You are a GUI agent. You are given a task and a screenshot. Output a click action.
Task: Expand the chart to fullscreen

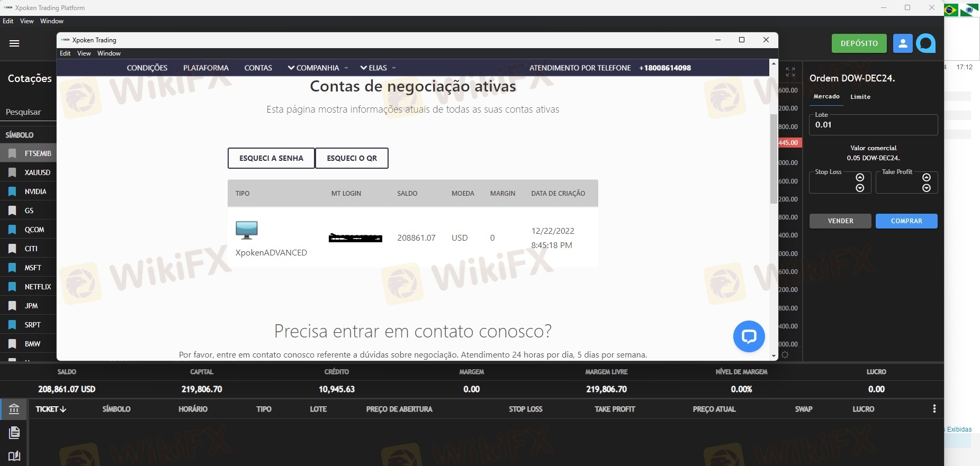coord(790,72)
